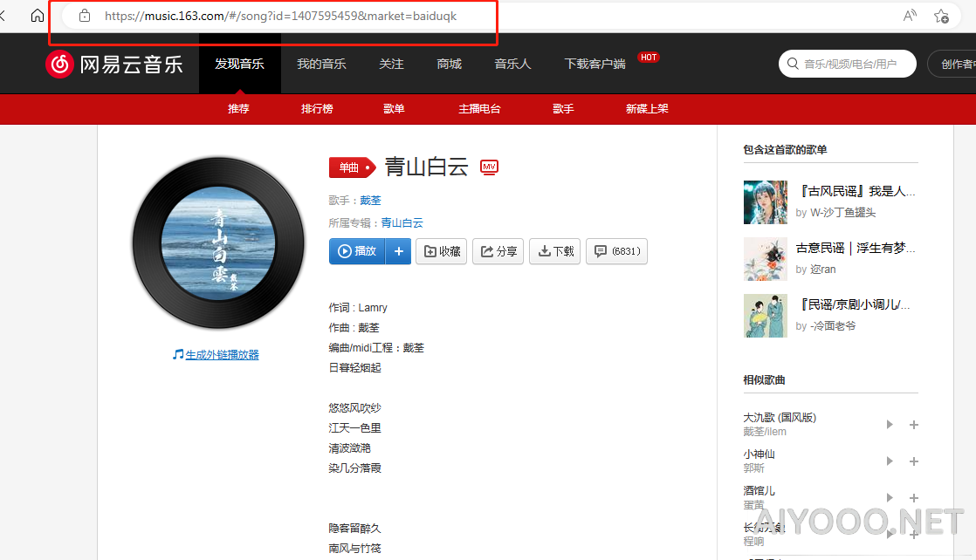
Task: Click the 单曲 single tag badge
Action: (353, 167)
